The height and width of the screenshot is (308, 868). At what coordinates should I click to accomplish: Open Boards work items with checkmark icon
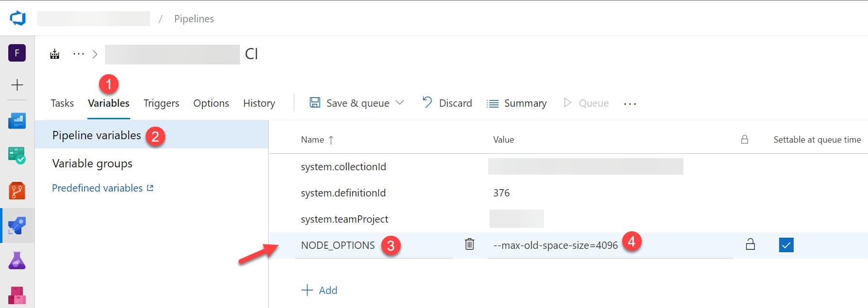coord(17,156)
